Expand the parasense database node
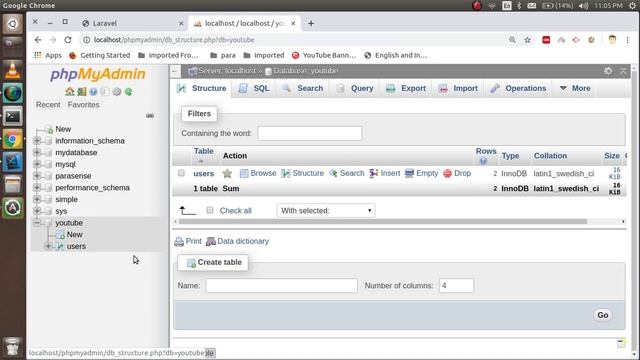Screen dimensions: 640x360 37,176
